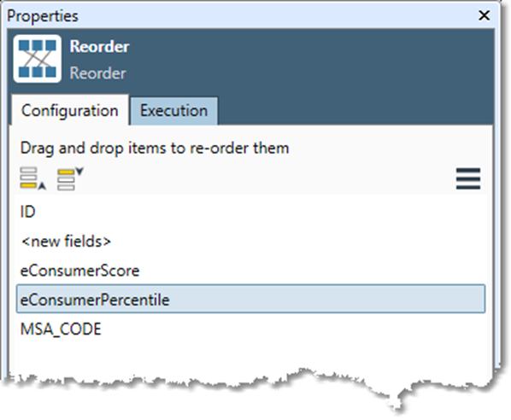This screenshot has width=511, height=420.
Task: Select the MSA_CODE field
Action: tap(250, 329)
